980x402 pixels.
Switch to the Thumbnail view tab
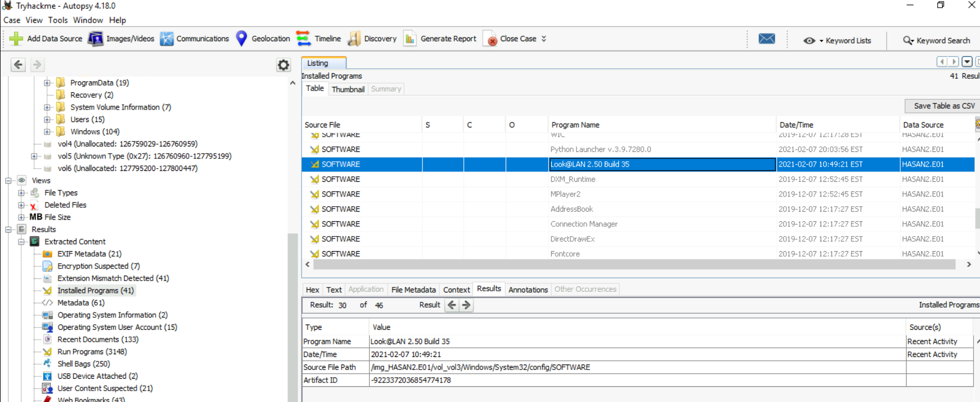pyautogui.click(x=348, y=90)
